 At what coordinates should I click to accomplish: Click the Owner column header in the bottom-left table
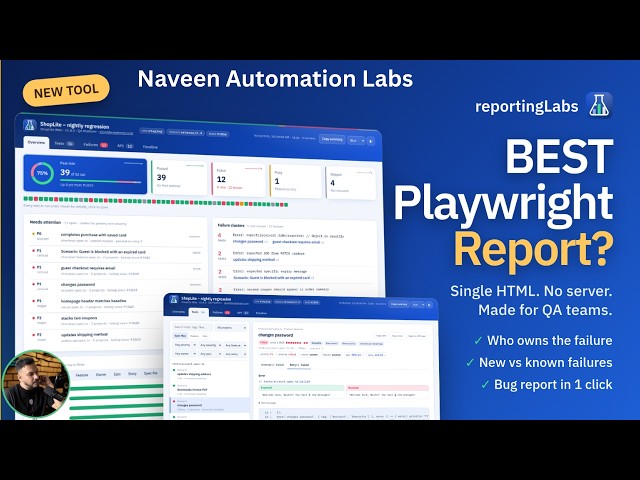101,374
